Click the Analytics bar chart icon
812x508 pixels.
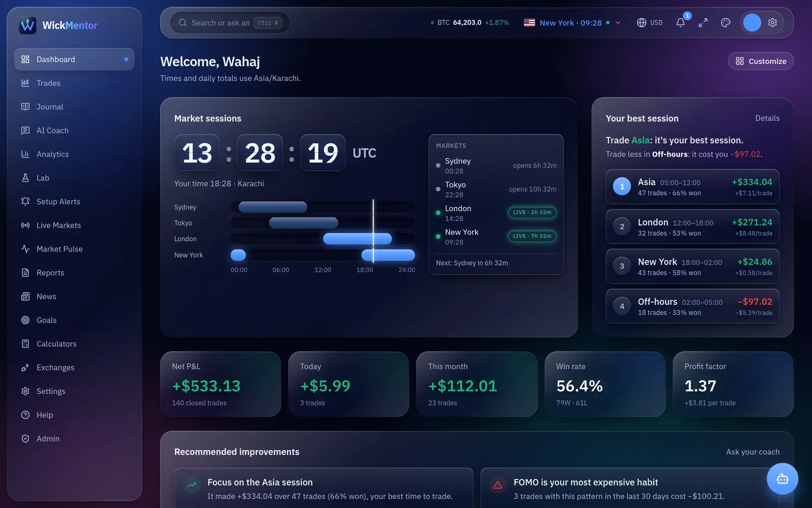(x=25, y=154)
